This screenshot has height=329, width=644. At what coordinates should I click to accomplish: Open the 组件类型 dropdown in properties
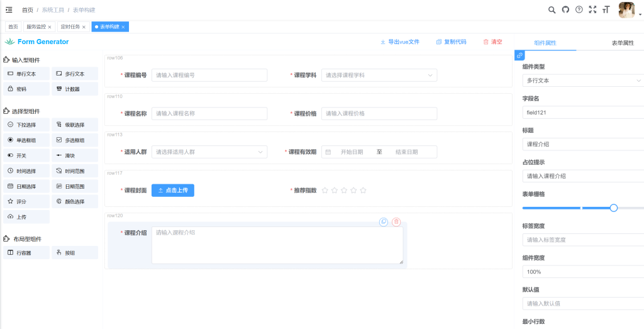[582, 81]
